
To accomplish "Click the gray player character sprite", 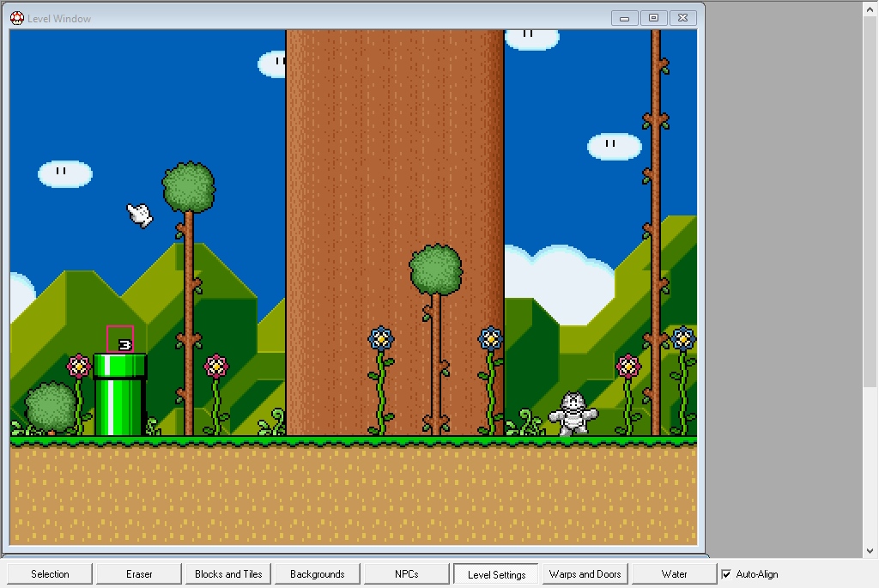I will click(573, 414).
